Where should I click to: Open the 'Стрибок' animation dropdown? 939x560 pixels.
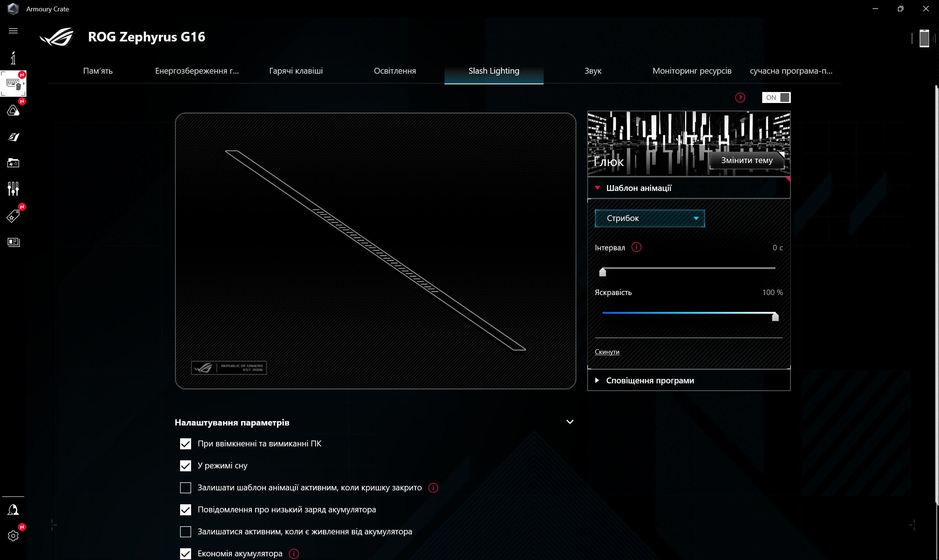coord(649,218)
